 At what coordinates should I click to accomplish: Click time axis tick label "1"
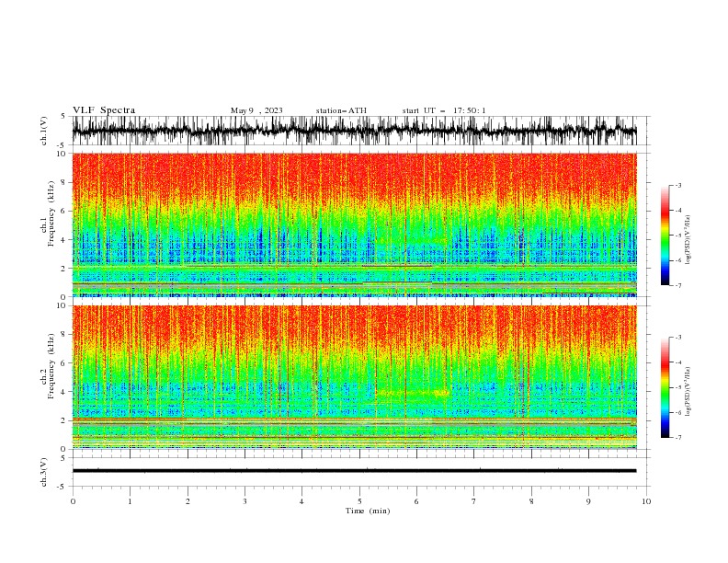(130, 501)
